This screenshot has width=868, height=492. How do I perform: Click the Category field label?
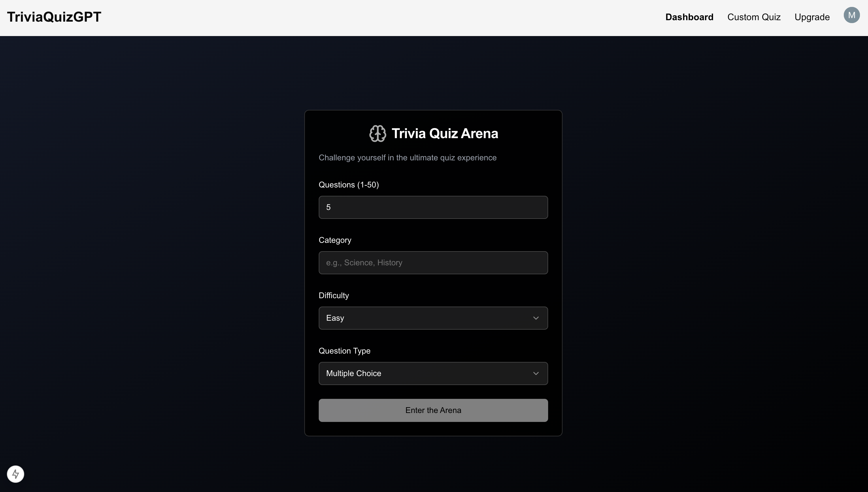point(335,240)
